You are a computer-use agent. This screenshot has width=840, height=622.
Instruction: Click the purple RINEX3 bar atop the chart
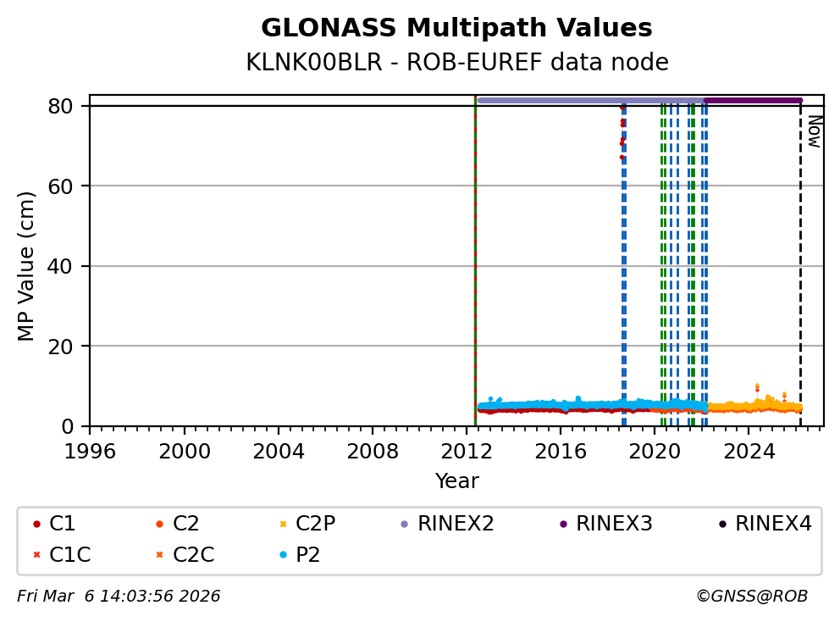coord(752,101)
